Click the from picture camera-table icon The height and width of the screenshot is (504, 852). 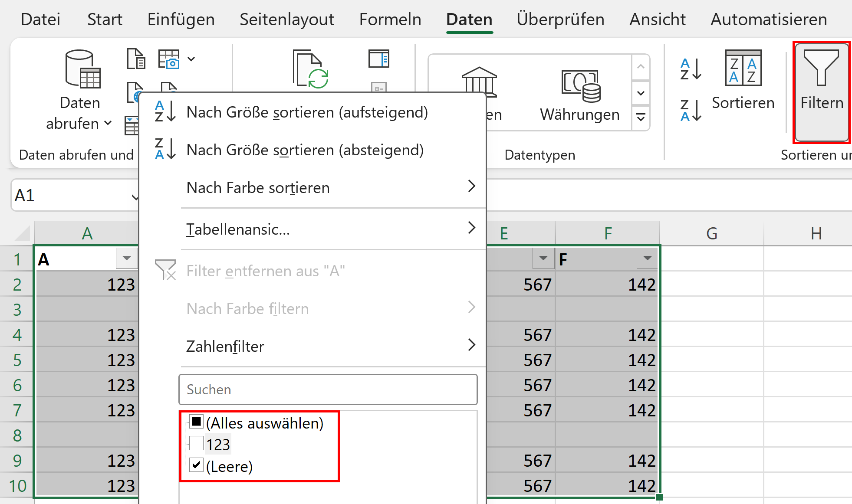pos(169,59)
